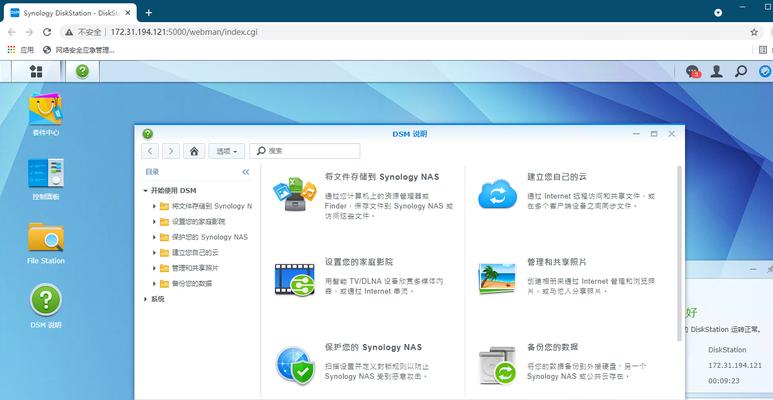Click the 管理和共享照片 beach photo icon
The width and height of the screenshot is (773, 400).
pyautogui.click(x=497, y=279)
